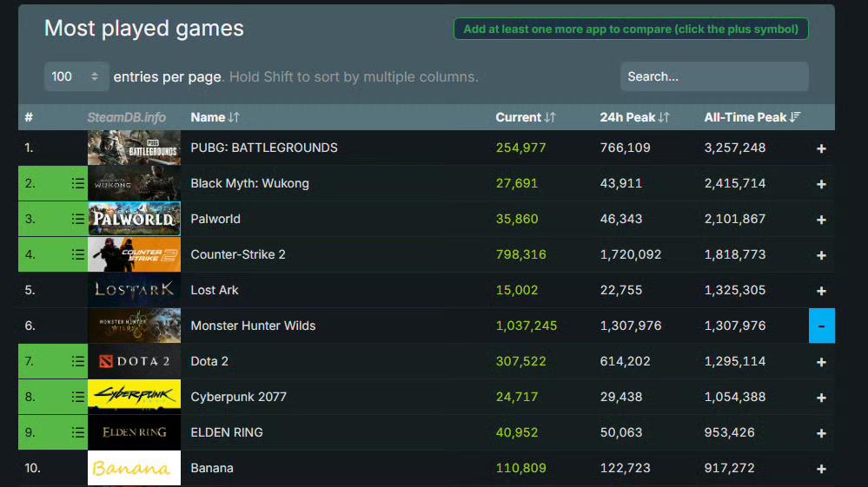Image resolution: width=868 pixels, height=487 pixels.
Task: Sort by Current players column
Action: point(526,117)
